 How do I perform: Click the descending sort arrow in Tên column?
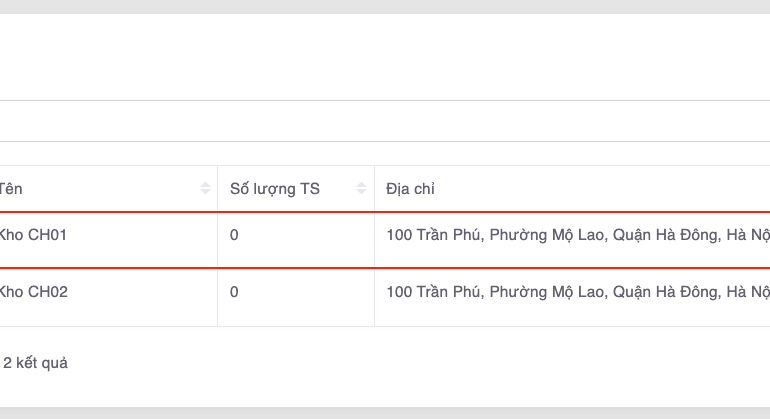205,192
